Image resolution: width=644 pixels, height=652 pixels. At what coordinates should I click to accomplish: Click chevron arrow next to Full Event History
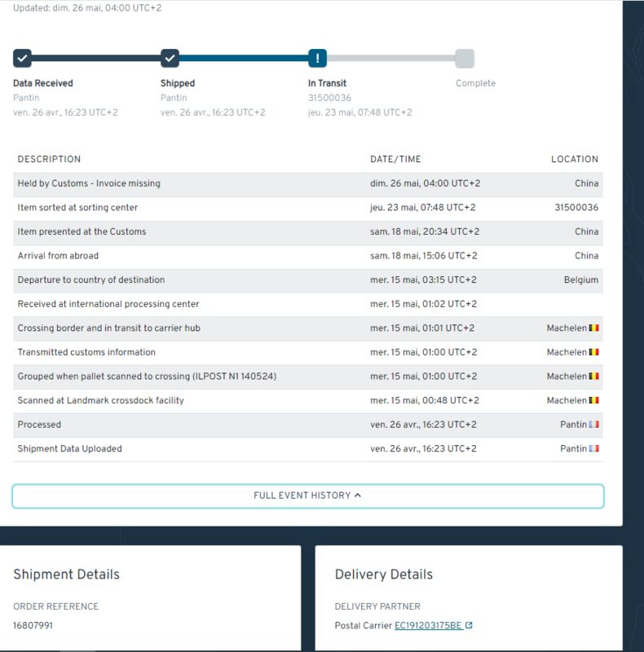(x=358, y=496)
